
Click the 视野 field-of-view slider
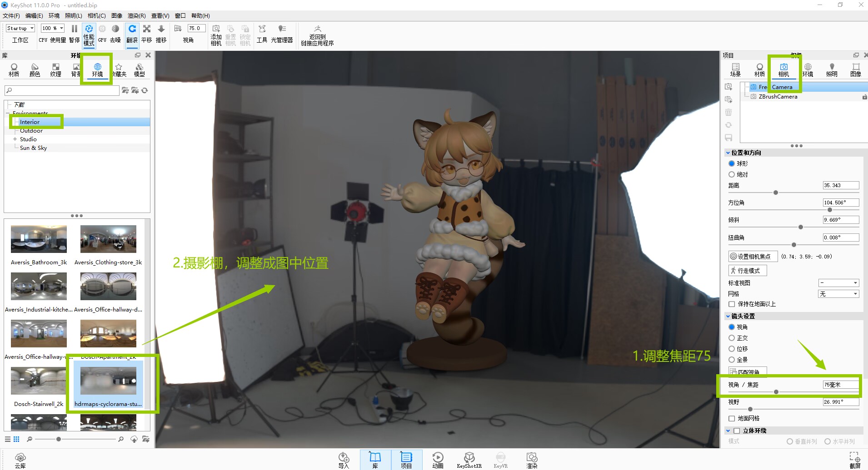click(x=793, y=409)
